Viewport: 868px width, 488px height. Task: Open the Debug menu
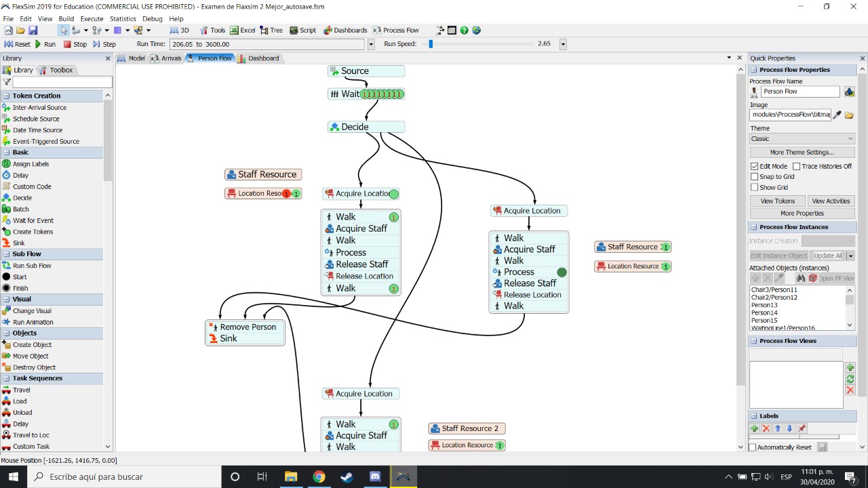(152, 19)
